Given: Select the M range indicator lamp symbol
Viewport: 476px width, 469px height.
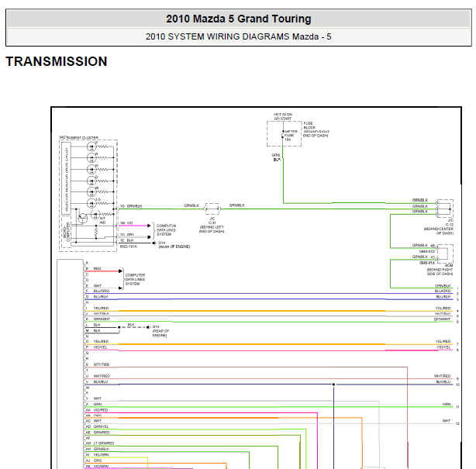Looking at the screenshot, I should 91,191.
